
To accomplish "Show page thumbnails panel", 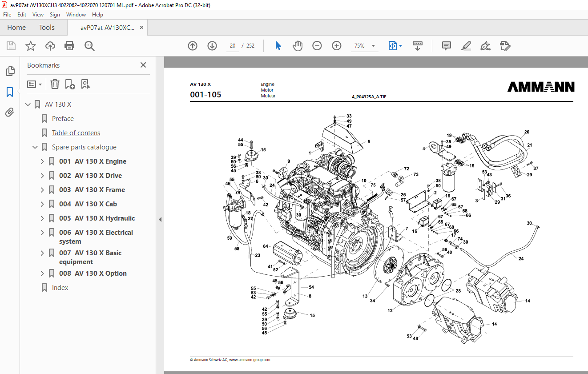I will (10, 71).
